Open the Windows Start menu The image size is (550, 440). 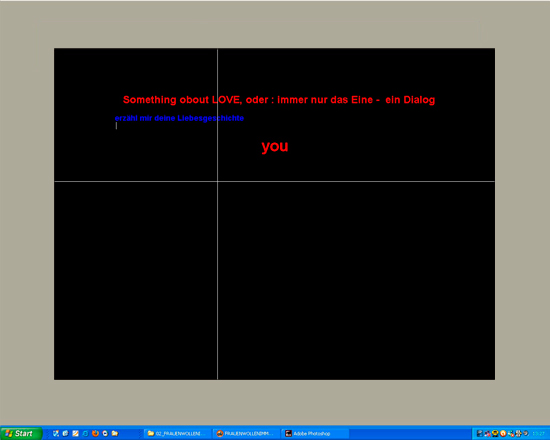pos(21,433)
